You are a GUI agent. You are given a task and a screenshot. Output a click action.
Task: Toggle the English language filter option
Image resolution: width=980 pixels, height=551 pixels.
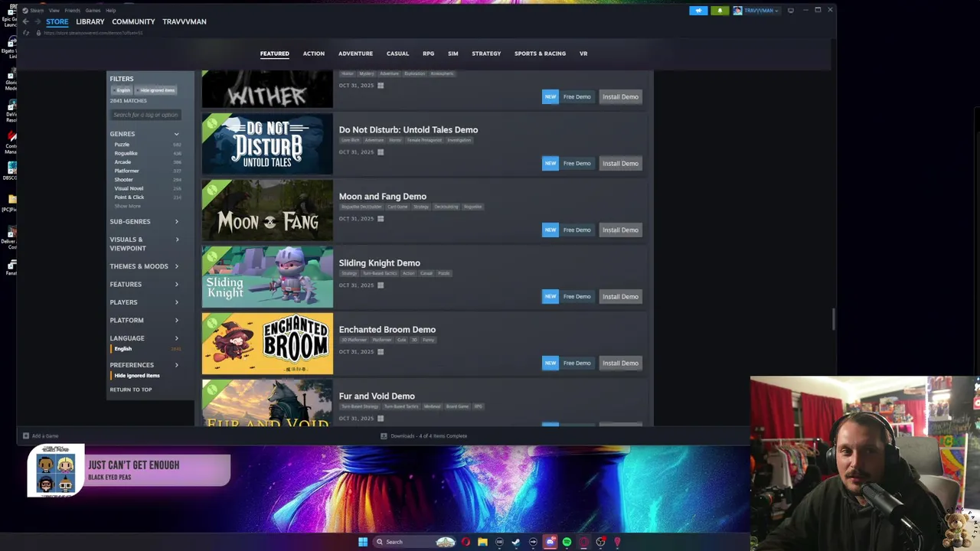click(123, 349)
